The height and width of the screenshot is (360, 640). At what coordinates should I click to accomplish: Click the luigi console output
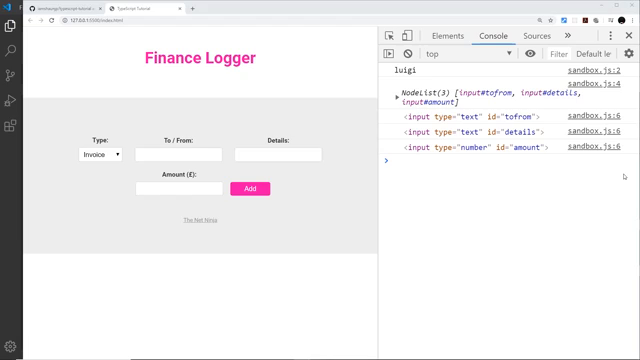tap(405, 70)
